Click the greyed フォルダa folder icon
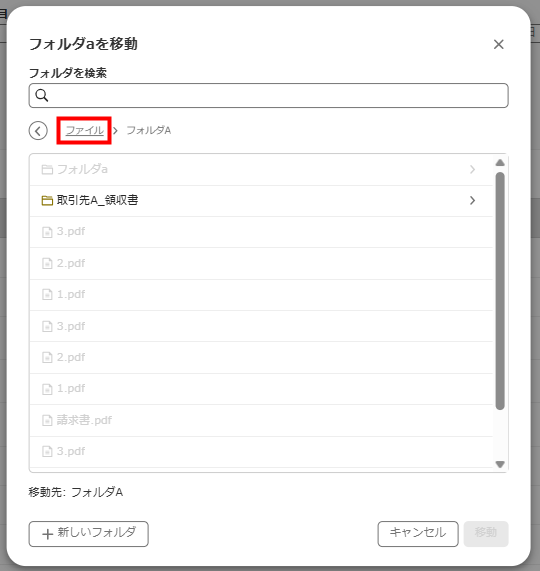The height and width of the screenshot is (571, 540). 47,169
